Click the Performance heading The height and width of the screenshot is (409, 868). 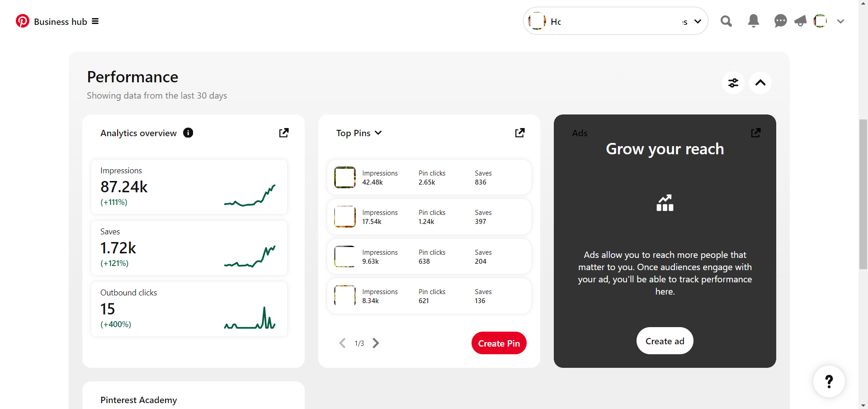(x=132, y=77)
